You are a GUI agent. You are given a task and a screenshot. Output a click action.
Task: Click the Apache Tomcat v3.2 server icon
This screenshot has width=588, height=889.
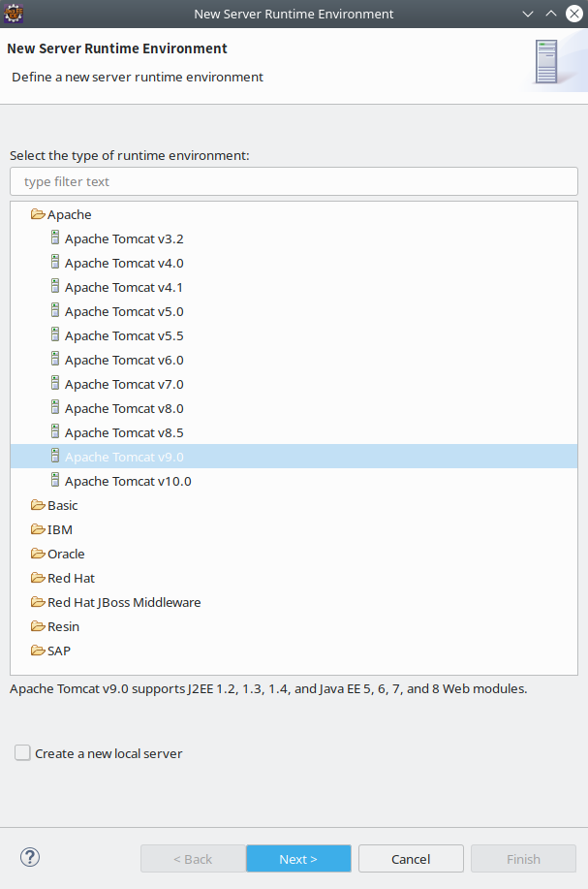[55, 238]
